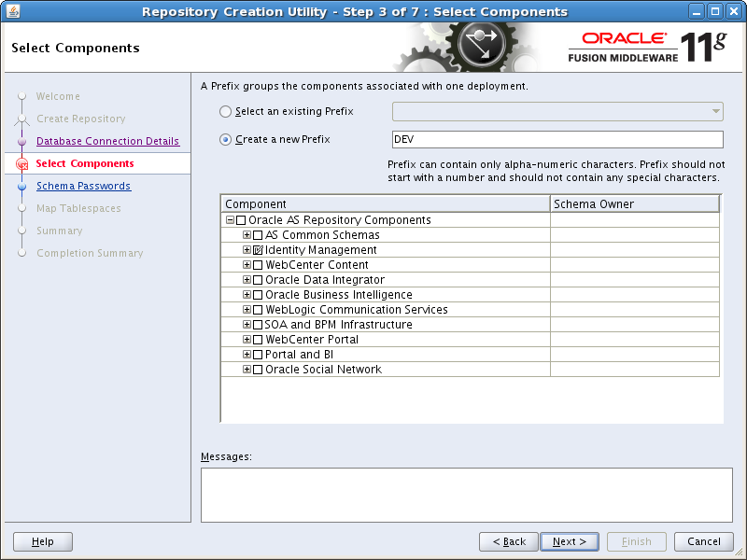Collapse Oracle AS Repository Components node
Screen dimensions: 747x560
pos(230,220)
